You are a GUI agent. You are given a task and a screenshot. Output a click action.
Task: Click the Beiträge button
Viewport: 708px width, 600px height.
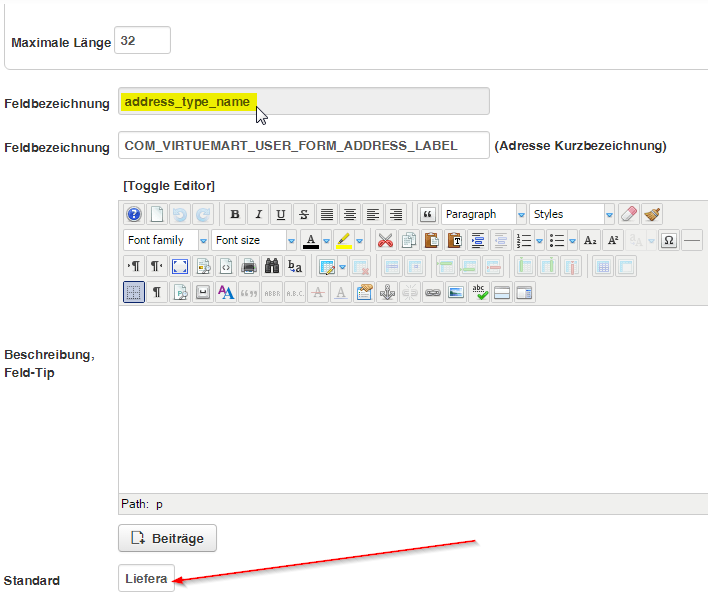[x=167, y=538]
